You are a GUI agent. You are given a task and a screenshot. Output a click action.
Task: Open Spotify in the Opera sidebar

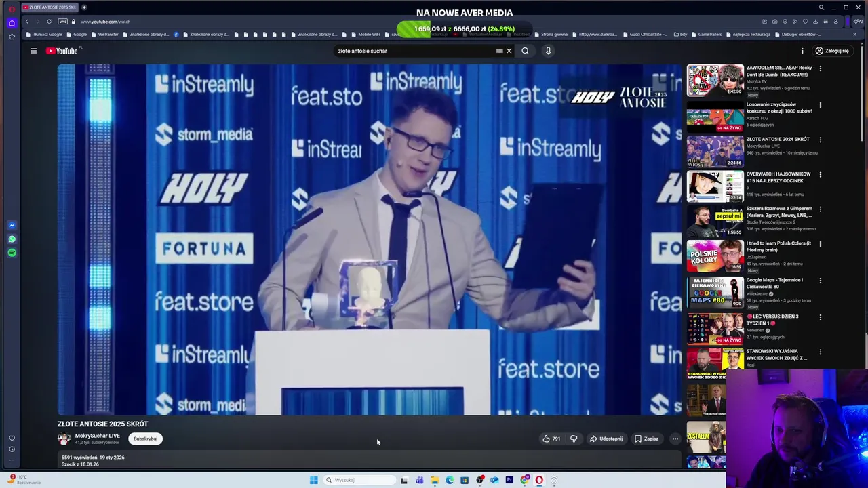pyautogui.click(x=12, y=252)
